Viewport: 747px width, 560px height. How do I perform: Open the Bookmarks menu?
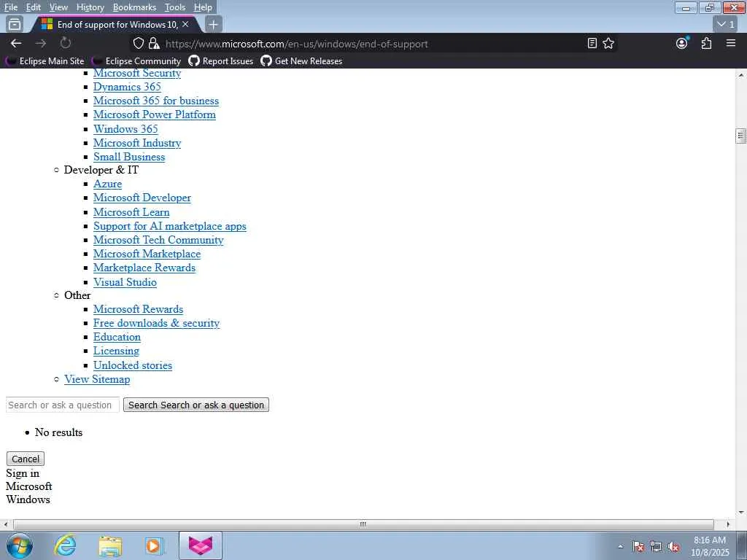pyautogui.click(x=134, y=7)
